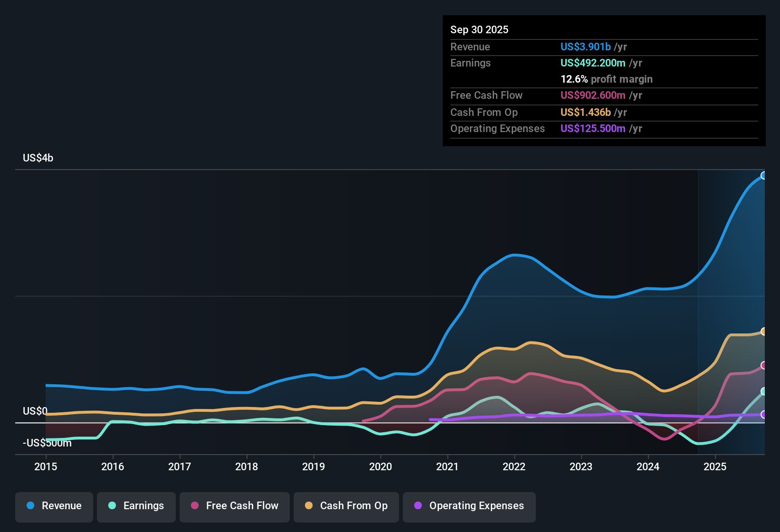Screen dimensions: 780x532
Task: Click the US$3.901b revenue value link
Action: (x=585, y=47)
